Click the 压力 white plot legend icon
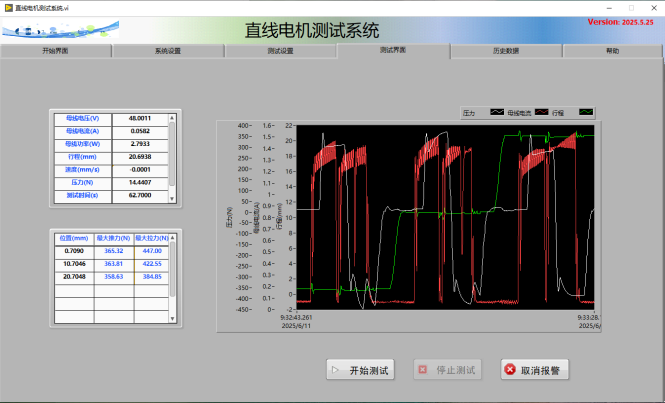 pos(496,113)
